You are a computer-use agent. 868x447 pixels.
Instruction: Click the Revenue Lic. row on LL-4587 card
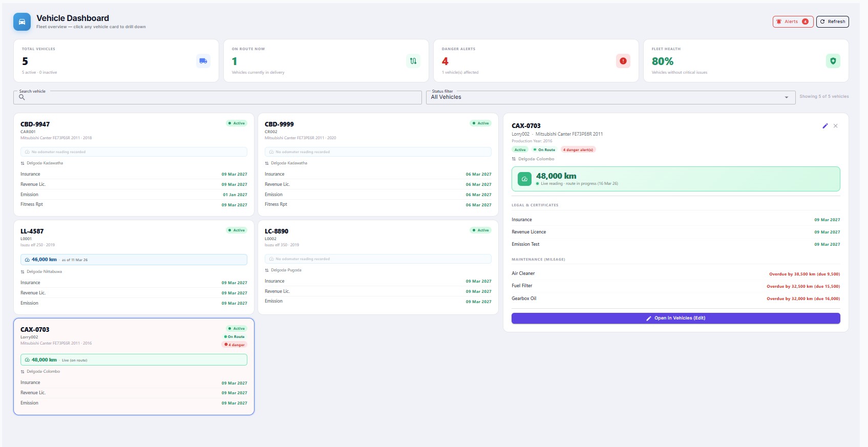[x=134, y=293]
